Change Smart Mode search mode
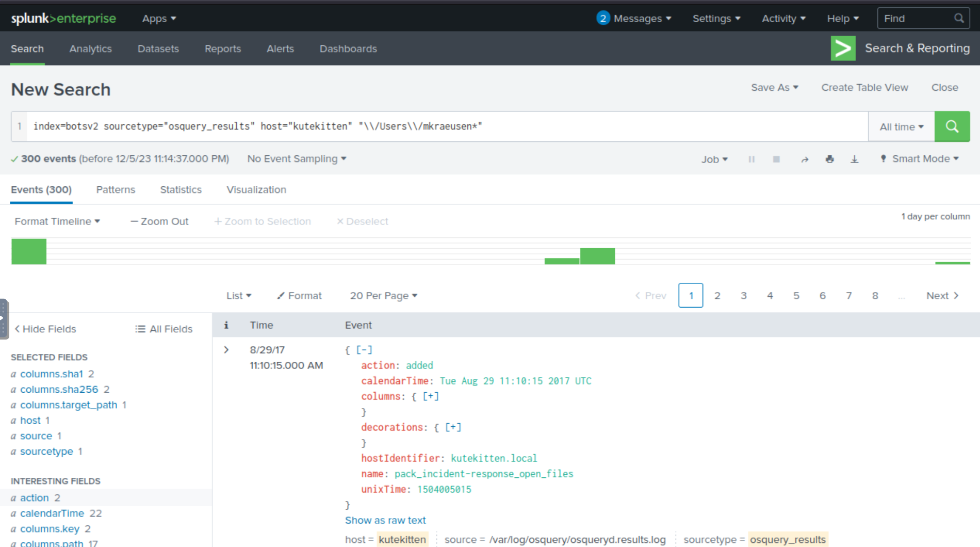This screenshot has height=547, width=980. 920,159
